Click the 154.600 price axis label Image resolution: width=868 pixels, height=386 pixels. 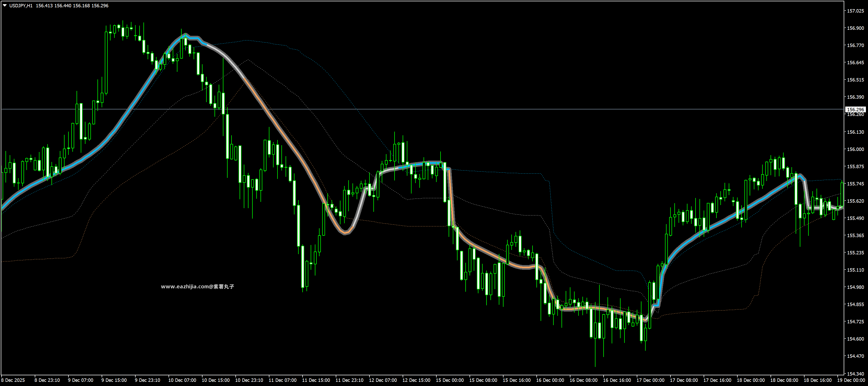click(855, 339)
